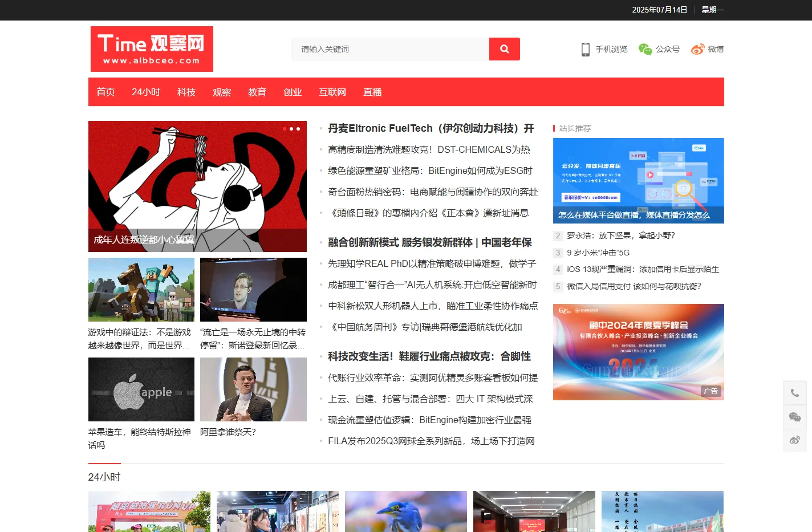Open headline 丹麦Eltronic FuelTech
The image size is (812, 532).
click(x=431, y=128)
